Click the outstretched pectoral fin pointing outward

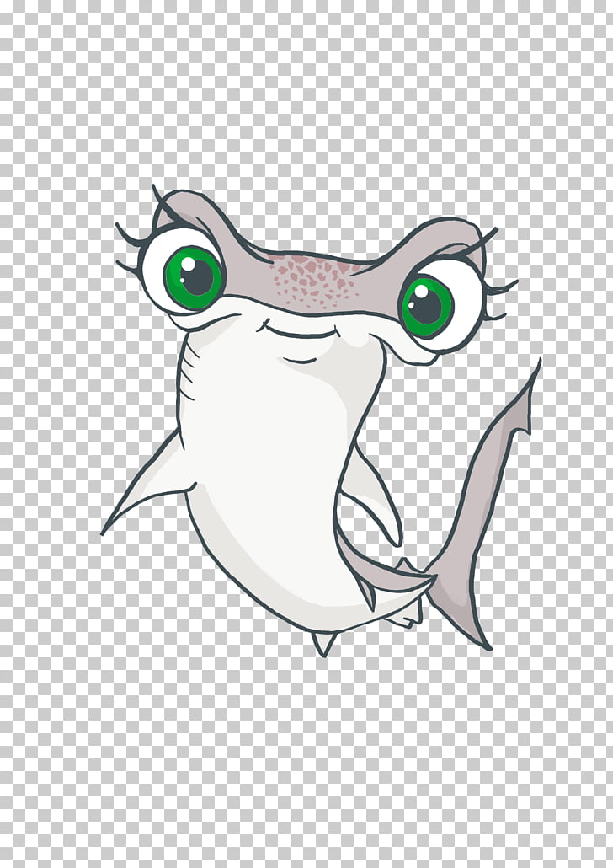point(148,483)
